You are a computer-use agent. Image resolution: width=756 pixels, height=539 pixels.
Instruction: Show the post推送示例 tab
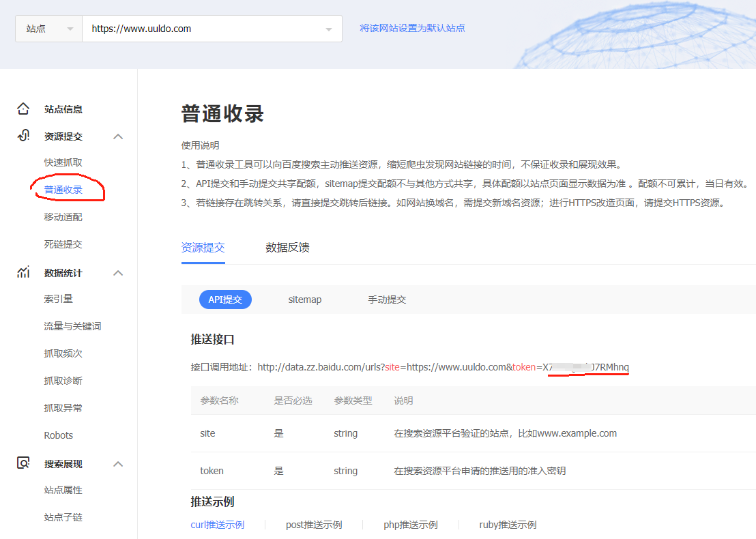pyautogui.click(x=314, y=525)
